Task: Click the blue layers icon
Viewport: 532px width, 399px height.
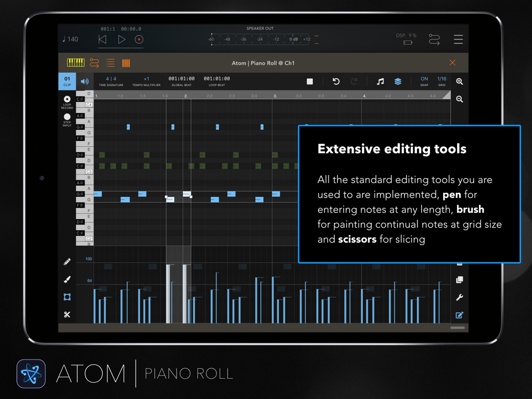Action: [x=398, y=81]
